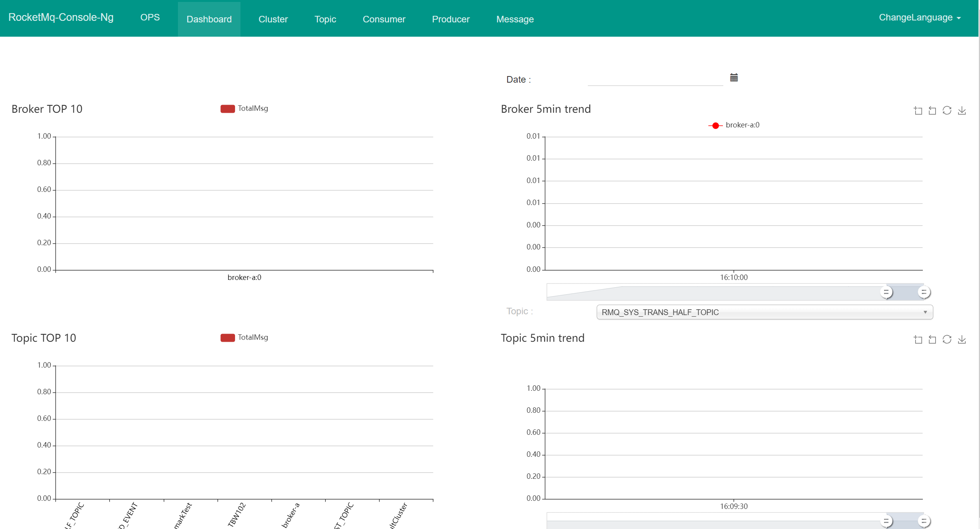Go to the OPS tab
The image size is (980, 529).
pyautogui.click(x=150, y=18)
